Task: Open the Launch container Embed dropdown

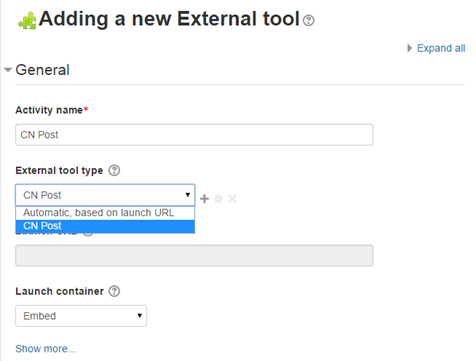Action: tap(81, 316)
